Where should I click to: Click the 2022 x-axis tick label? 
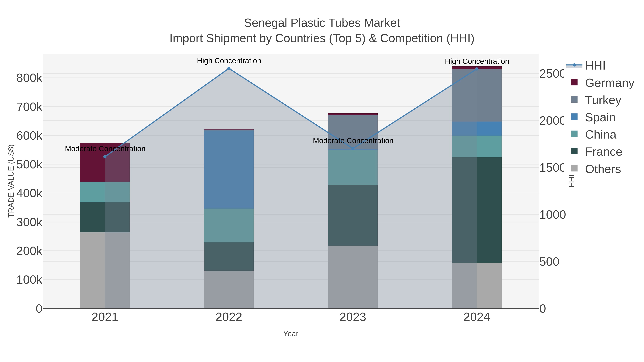229,317
